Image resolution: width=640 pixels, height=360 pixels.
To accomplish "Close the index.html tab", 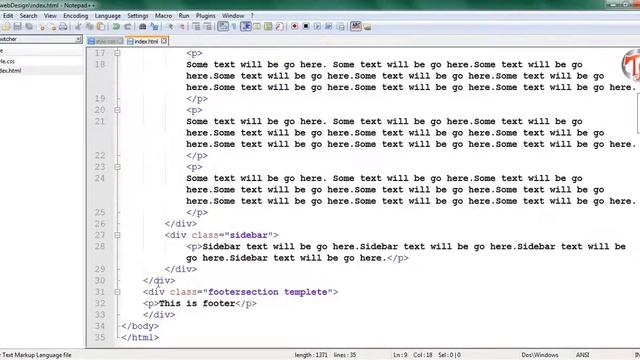I will [164, 41].
